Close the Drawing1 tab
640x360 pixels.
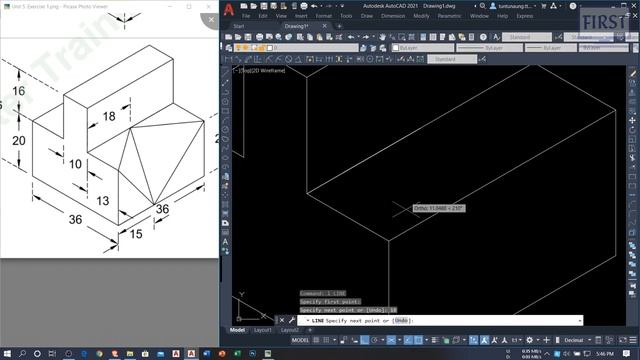[x=324, y=26]
